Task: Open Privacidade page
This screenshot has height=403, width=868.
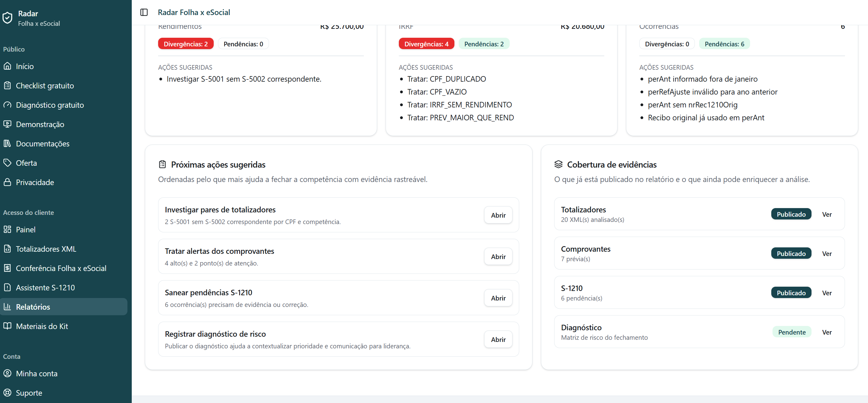Action: pyautogui.click(x=64, y=182)
